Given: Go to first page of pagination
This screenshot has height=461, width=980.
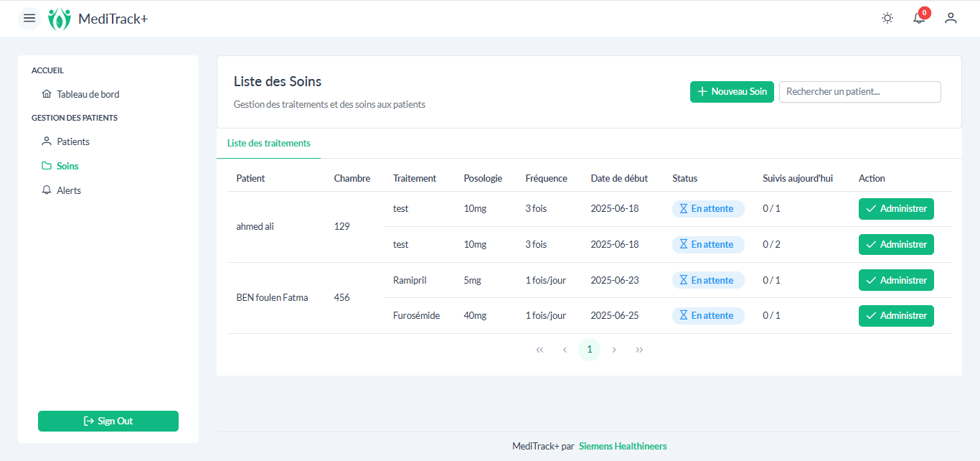Looking at the screenshot, I should [540, 350].
